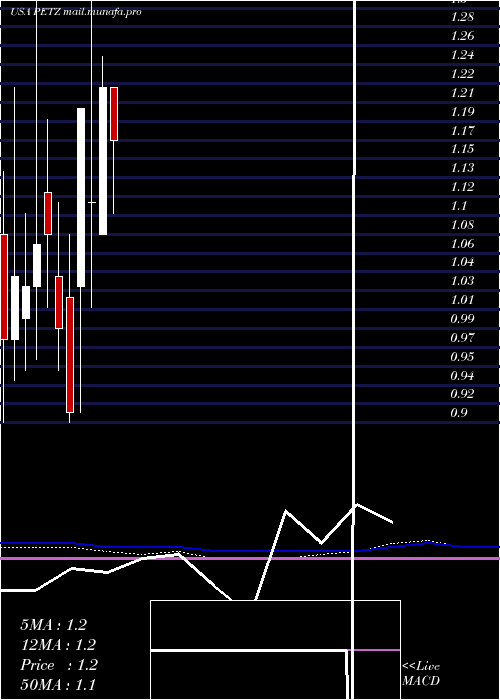The width and height of the screenshot is (500, 700).
Task: Select the white candle spanning 1.08 to 1.21
Action: [x=103, y=161]
